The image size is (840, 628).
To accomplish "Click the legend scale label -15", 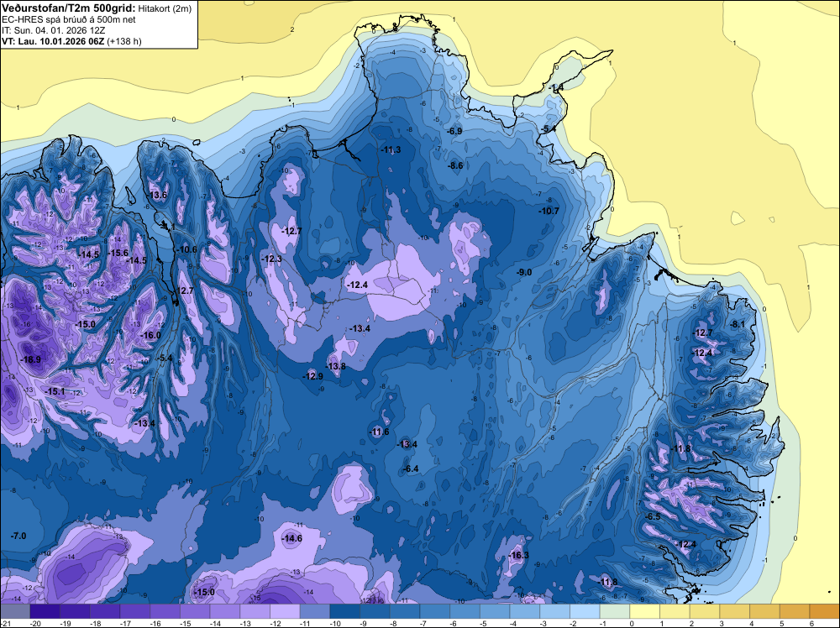I will [185, 624].
